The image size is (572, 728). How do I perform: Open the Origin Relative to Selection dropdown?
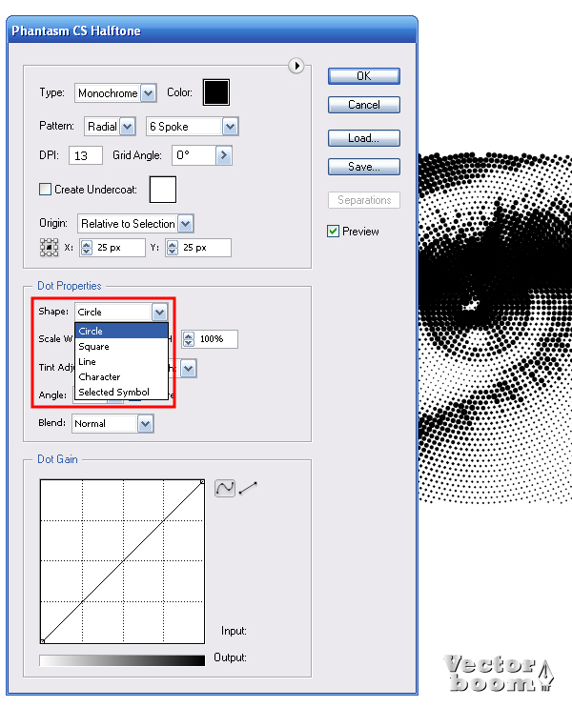tap(185, 224)
